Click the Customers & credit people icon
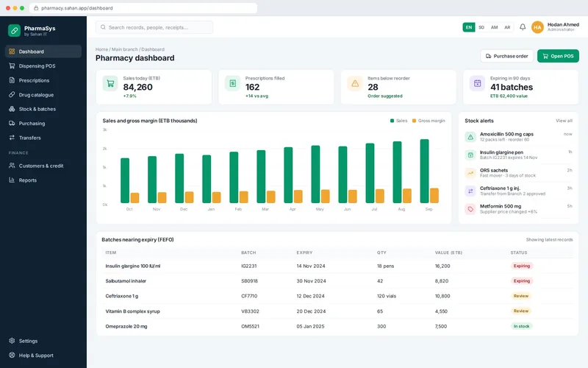This screenshot has width=588, height=368. (12, 165)
